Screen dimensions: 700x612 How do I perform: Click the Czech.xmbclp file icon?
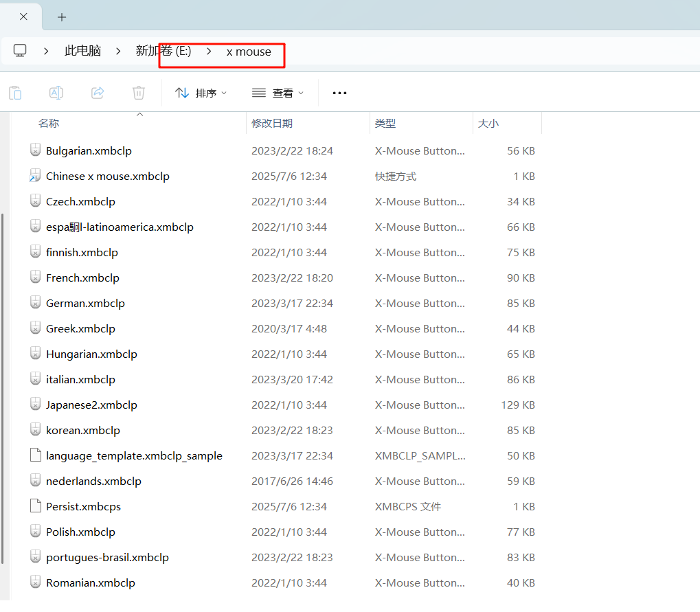tap(35, 201)
